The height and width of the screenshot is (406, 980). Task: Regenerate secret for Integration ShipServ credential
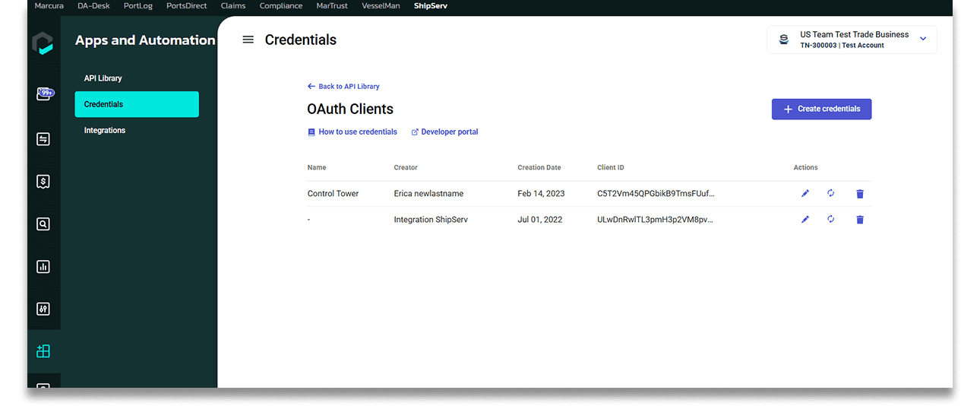tap(831, 219)
